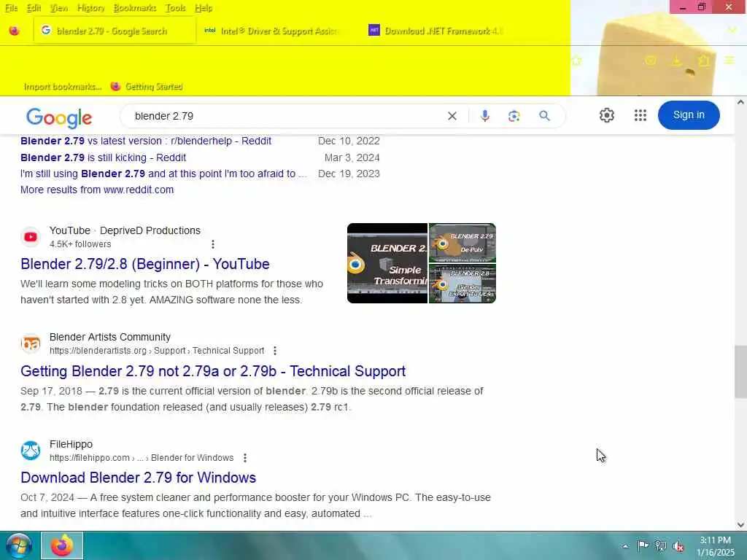
Task: Open Blender 2.79/2.8 (Beginner) YouTube result
Action: 145,264
